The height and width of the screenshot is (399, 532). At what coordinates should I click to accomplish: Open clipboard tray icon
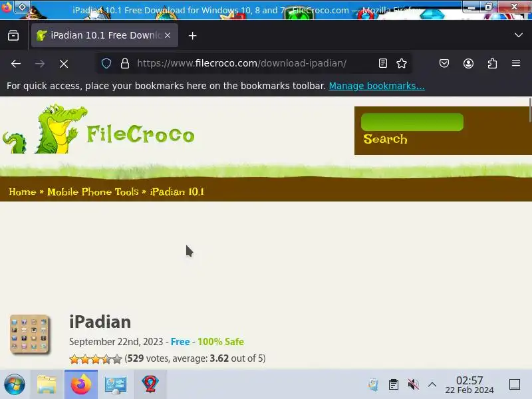[x=394, y=384]
